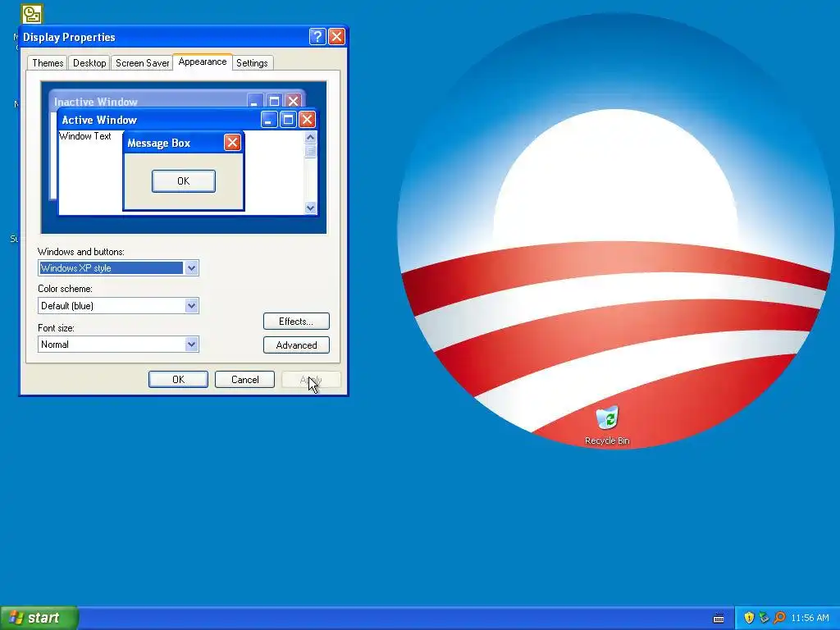This screenshot has height=630, width=840.
Task: Click the preview Active Window minimize button
Action: [269, 120]
